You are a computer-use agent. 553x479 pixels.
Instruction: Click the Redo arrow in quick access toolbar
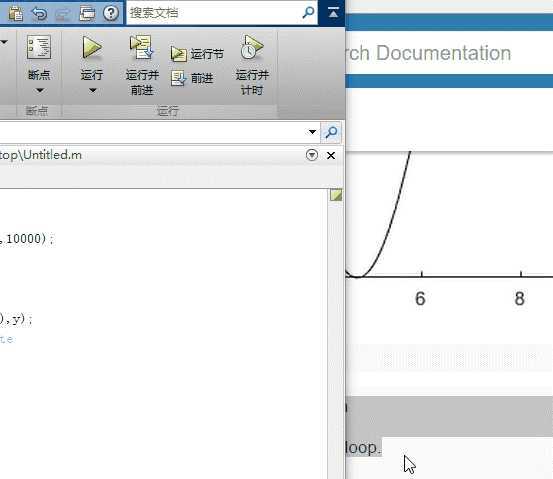63,14
